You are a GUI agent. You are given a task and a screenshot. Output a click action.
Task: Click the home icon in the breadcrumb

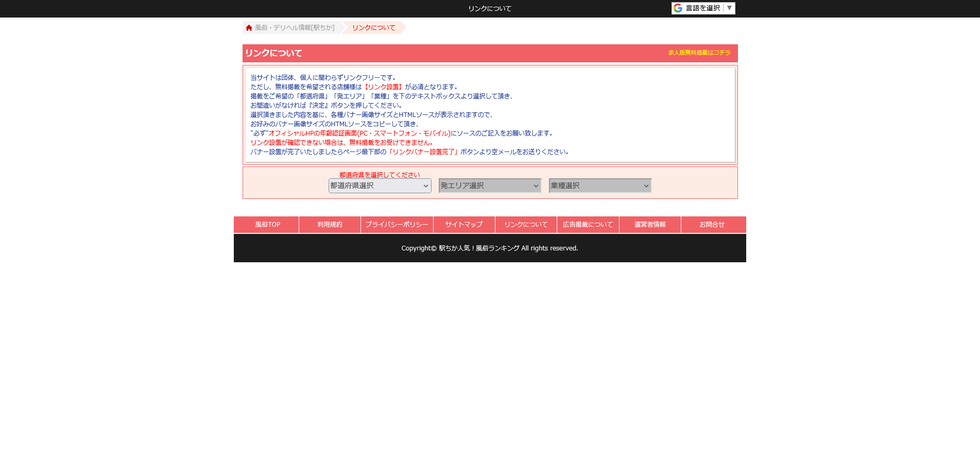pyautogui.click(x=249, y=28)
